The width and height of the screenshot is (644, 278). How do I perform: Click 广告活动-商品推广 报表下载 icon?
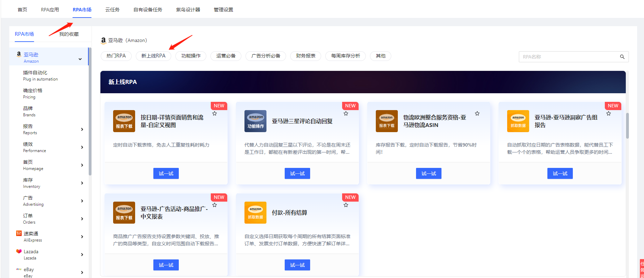(x=124, y=213)
